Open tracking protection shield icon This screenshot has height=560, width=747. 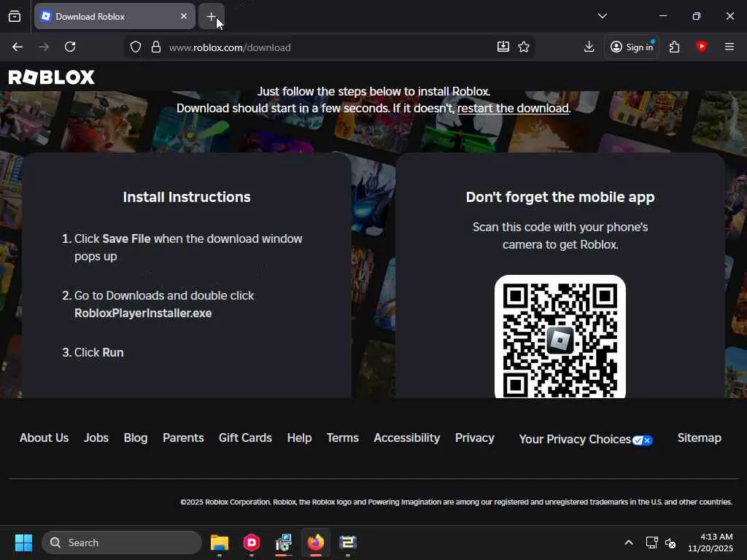click(x=136, y=47)
